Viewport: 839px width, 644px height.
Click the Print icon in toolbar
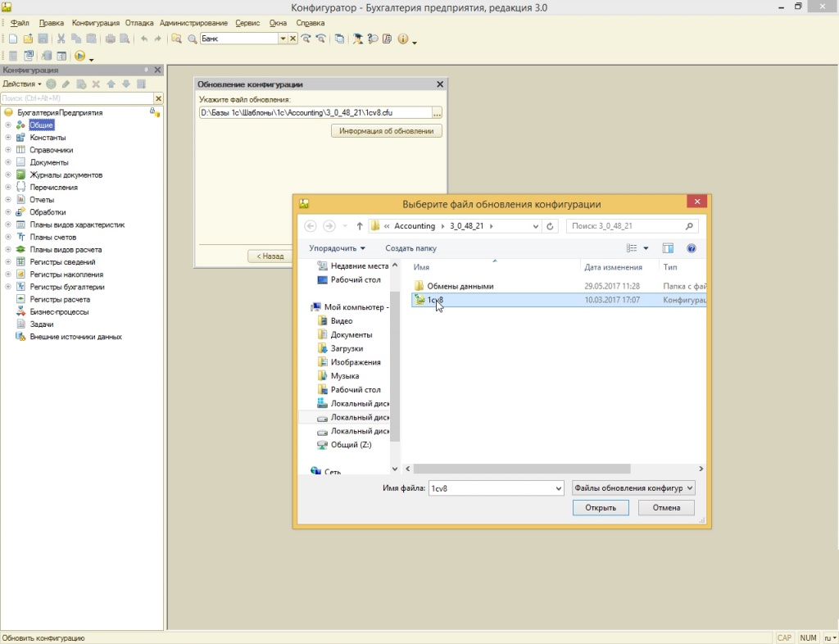(x=111, y=39)
